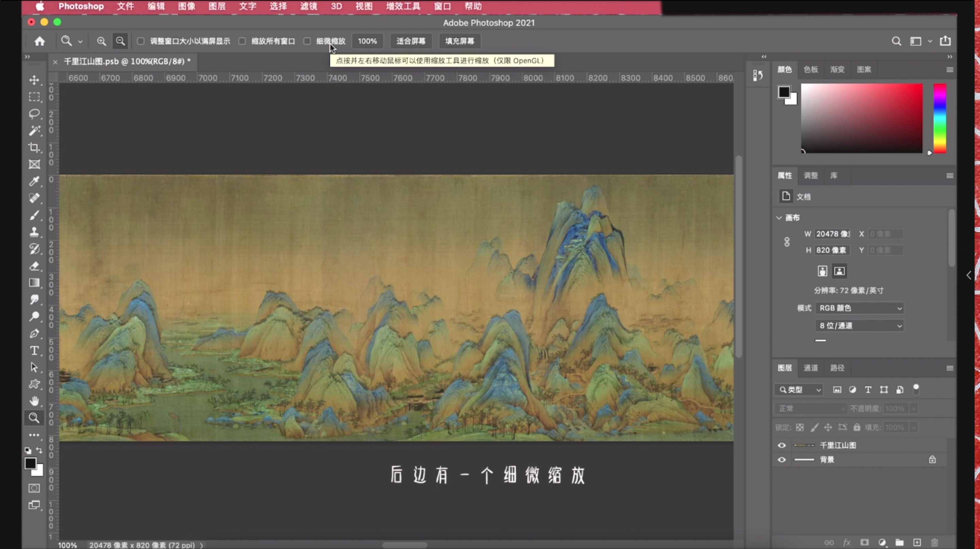Switch to the 色板 tab

(811, 69)
